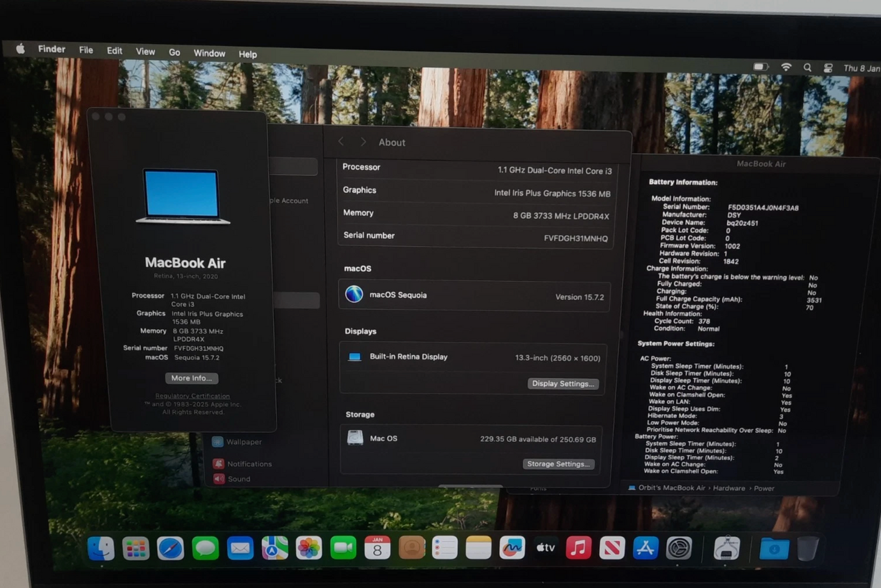The image size is (881, 588).
Task: Click Full Charge Capacity (mAh) 3531 line
Action: tap(738, 299)
